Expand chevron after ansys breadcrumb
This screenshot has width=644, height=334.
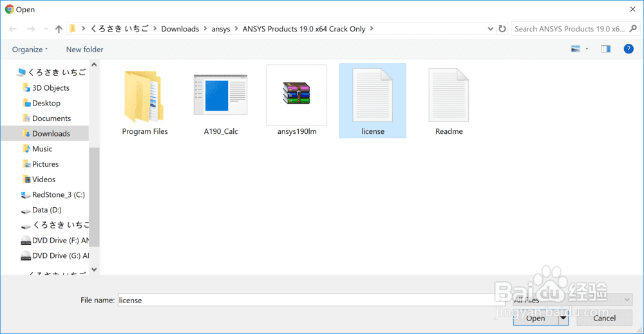click(x=236, y=29)
